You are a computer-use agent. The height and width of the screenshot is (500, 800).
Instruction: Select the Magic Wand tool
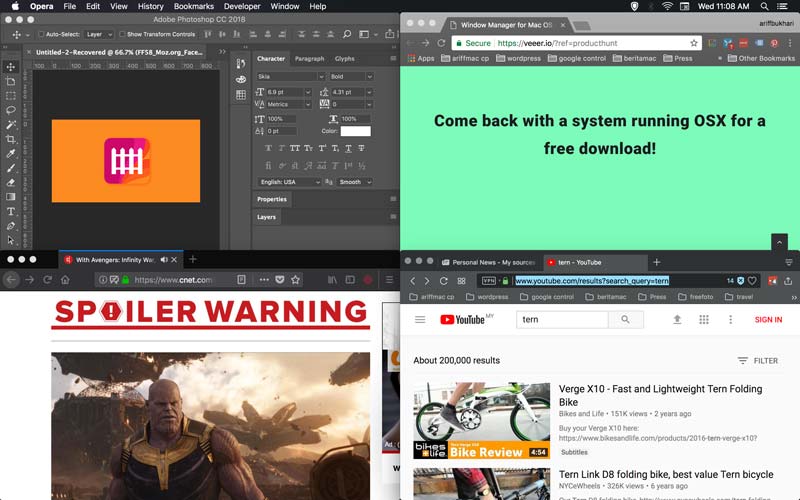click(11, 125)
